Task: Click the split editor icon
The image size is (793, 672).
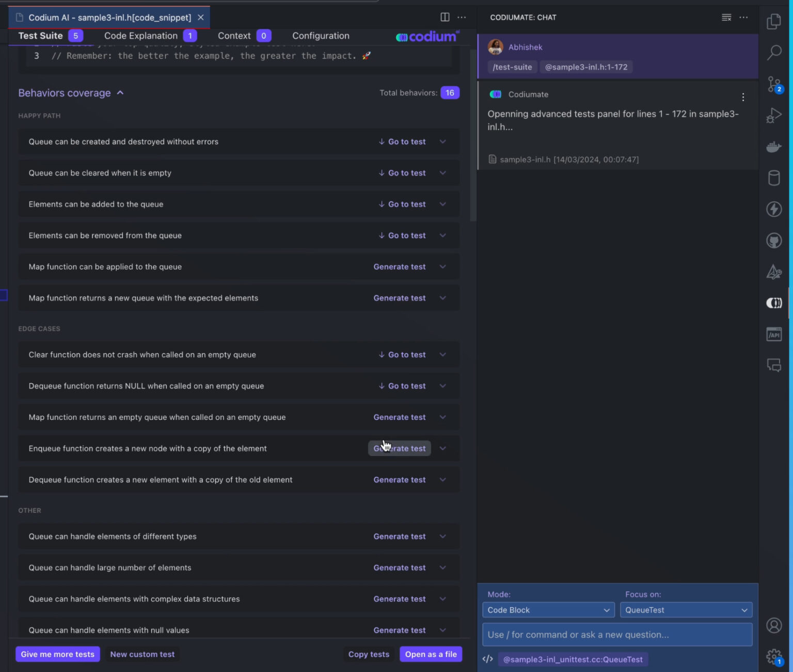Action: (445, 17)
